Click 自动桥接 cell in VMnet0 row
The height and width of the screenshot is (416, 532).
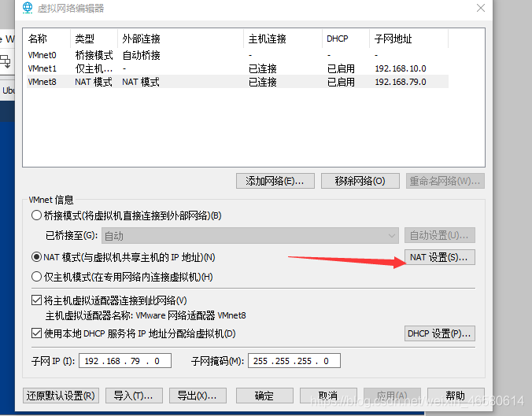(141, 55)
